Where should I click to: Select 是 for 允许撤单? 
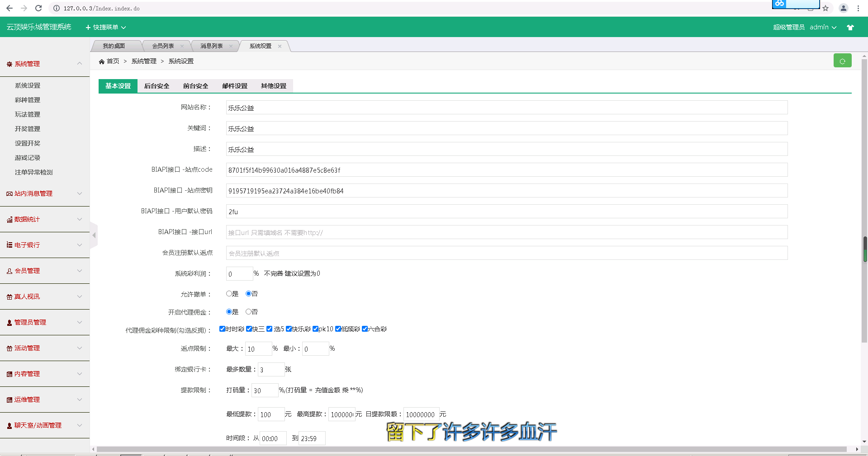click(x=229, y=294)
